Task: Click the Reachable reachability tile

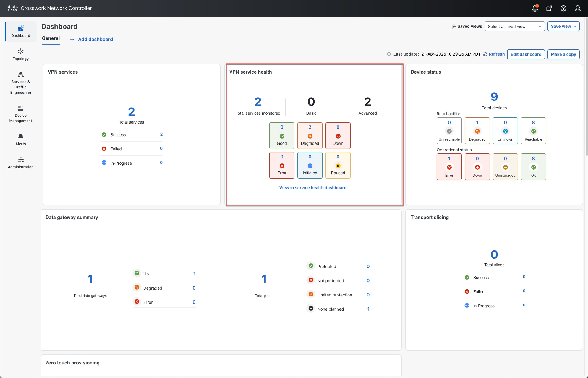Action: pos(533,131)
